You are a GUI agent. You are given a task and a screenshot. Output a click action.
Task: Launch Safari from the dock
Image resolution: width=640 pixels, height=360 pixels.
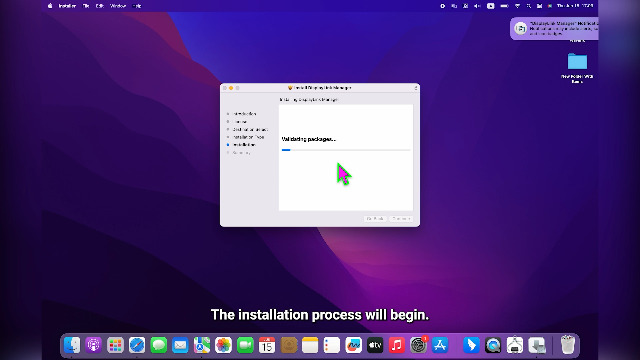click(137, 345)
